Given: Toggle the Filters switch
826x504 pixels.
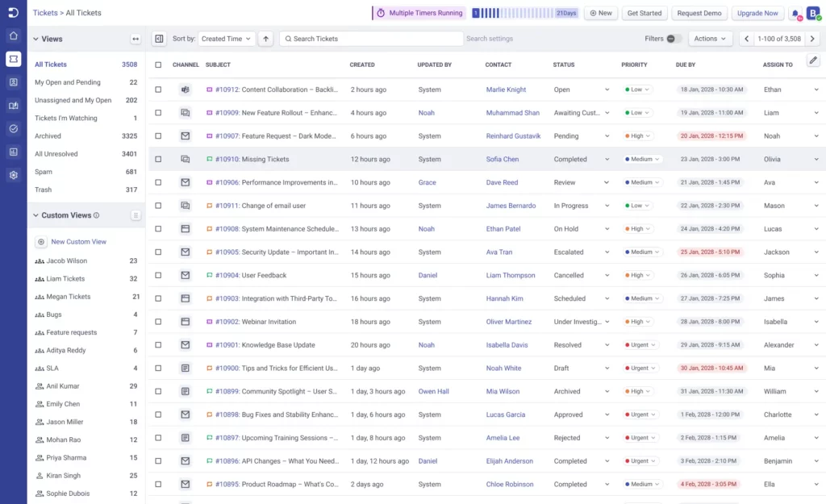Looking at the screenshot, I should tap(674, 39).
